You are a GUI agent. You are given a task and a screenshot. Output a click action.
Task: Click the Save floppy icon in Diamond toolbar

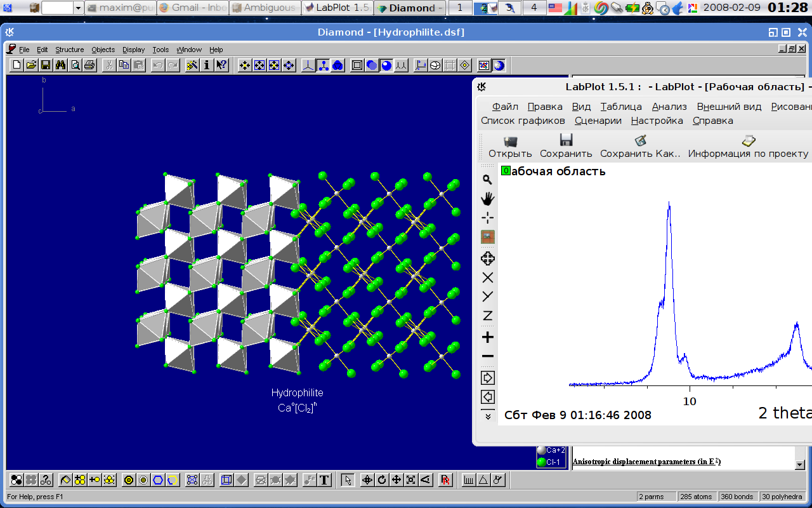[x=46, y=65]
